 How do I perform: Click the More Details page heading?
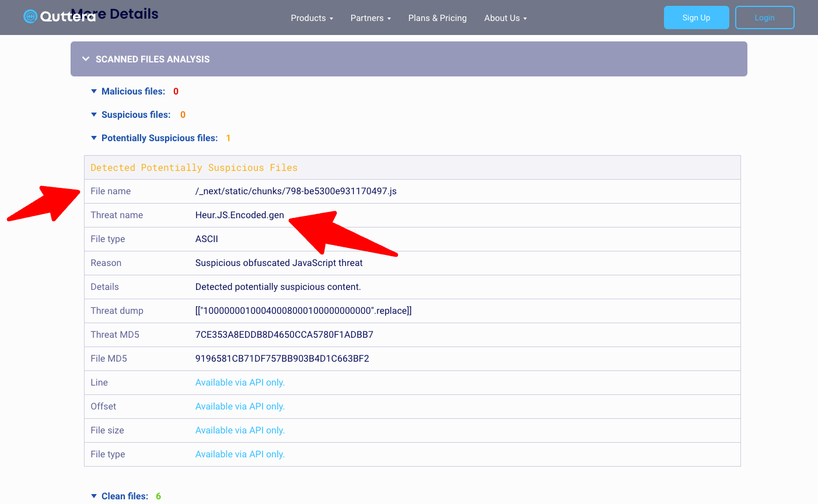[x=114, y=13]
